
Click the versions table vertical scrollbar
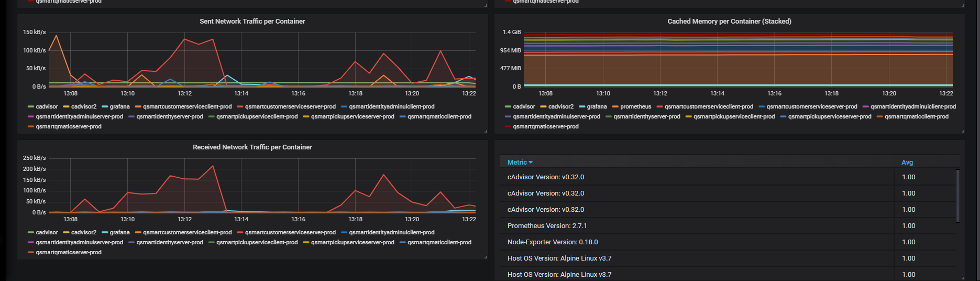pos(958,196)
